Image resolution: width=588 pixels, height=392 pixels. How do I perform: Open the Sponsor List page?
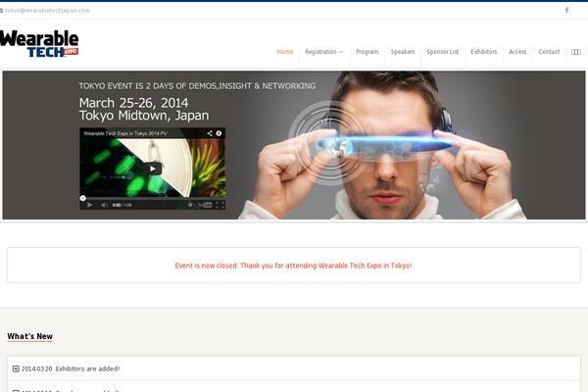(x=443, y=52)
